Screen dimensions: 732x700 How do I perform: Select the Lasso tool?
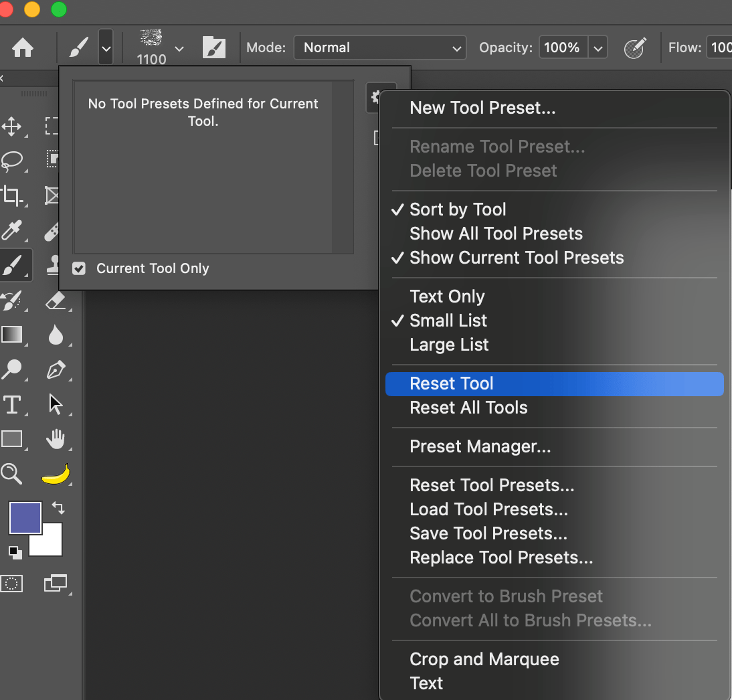click(x=12, y=161)
